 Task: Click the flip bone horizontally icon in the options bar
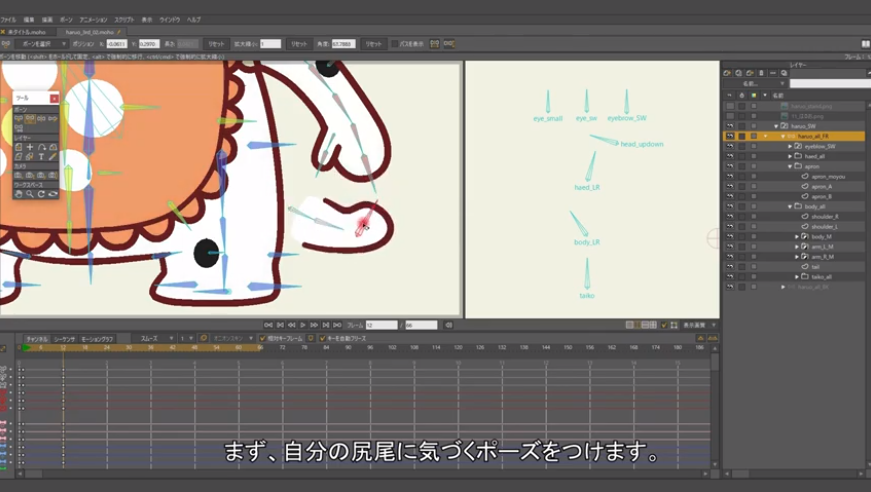click(435, 43)
